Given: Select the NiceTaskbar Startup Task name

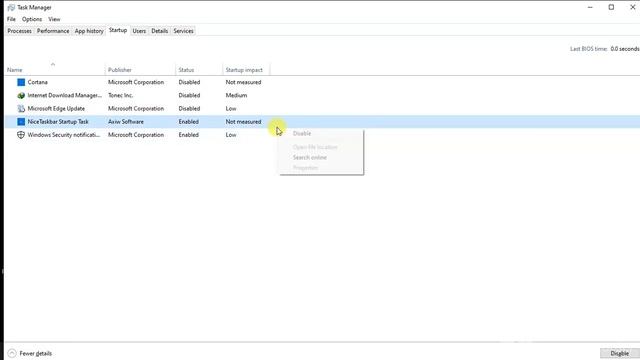Looking at the screenshot, I should [58, 122].
